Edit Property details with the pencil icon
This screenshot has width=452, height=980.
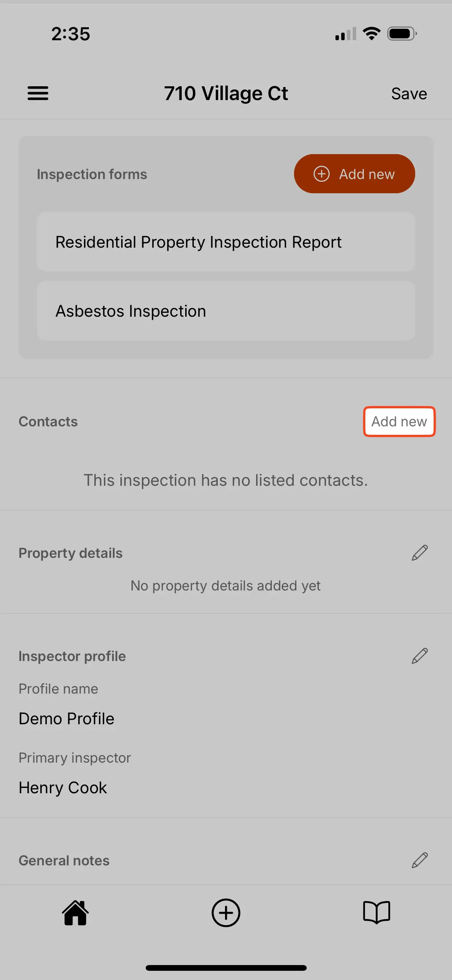coord(419,552)
